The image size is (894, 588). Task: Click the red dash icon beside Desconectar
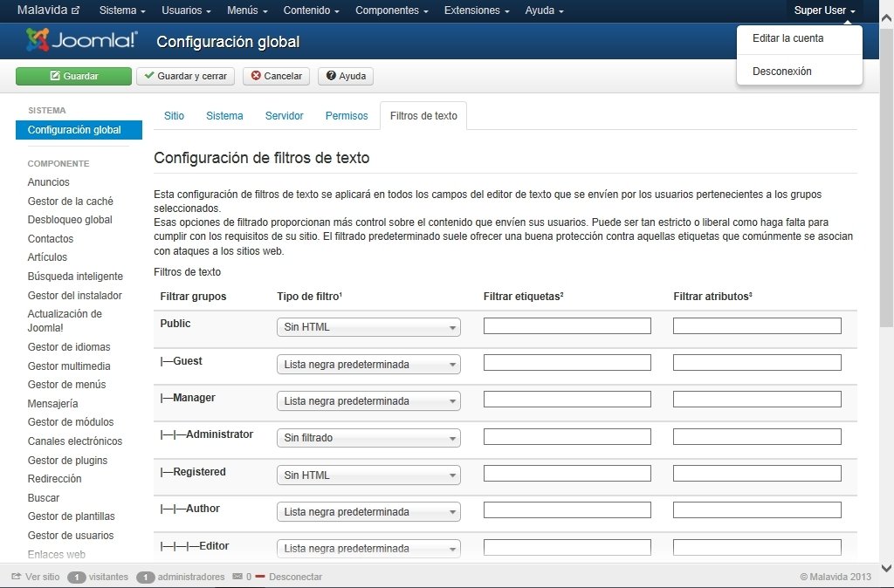(260, 577)
